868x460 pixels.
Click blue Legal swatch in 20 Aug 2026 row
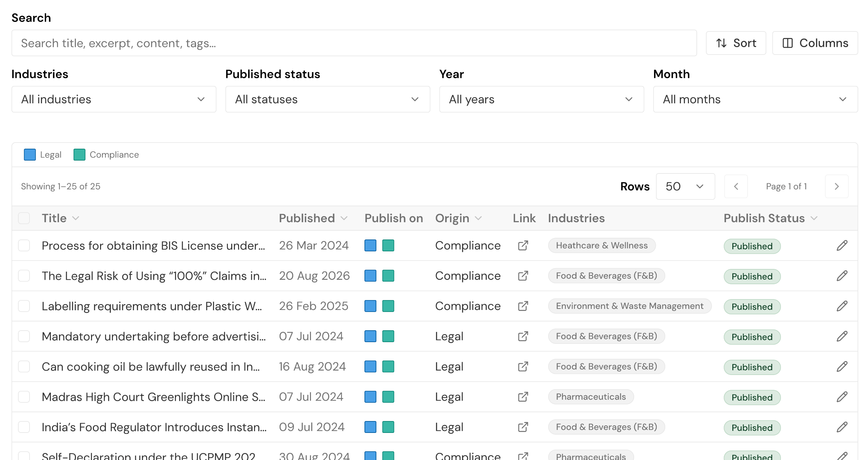[x=370, y=276]
